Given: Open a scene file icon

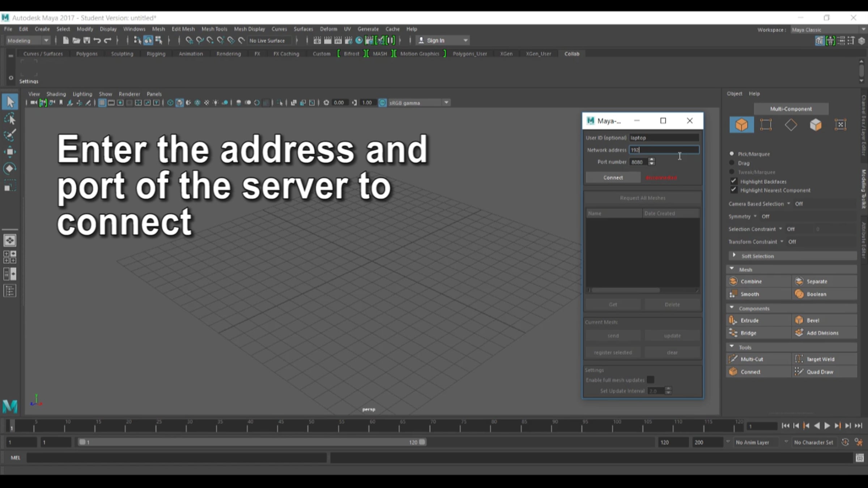Looking at the screenshot, I should point(76,40).
